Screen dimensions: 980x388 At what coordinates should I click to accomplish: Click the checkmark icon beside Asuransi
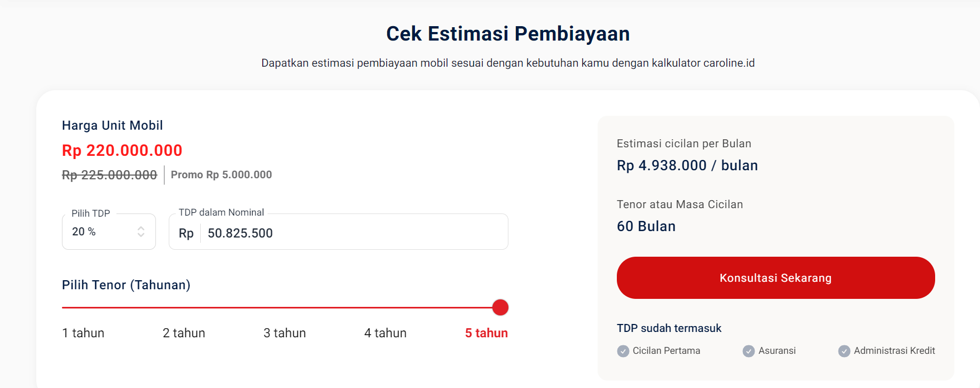pyautogui.click(x=749, y=351)
